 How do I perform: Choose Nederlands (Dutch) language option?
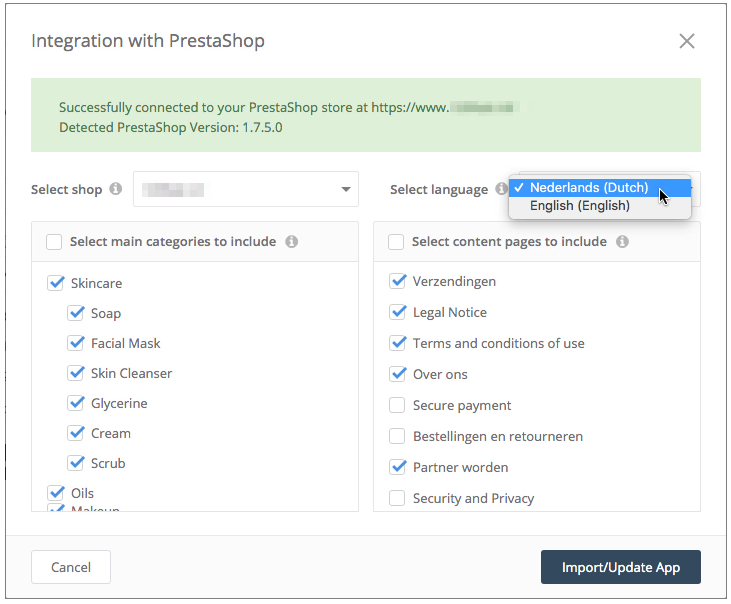point(589,188)
